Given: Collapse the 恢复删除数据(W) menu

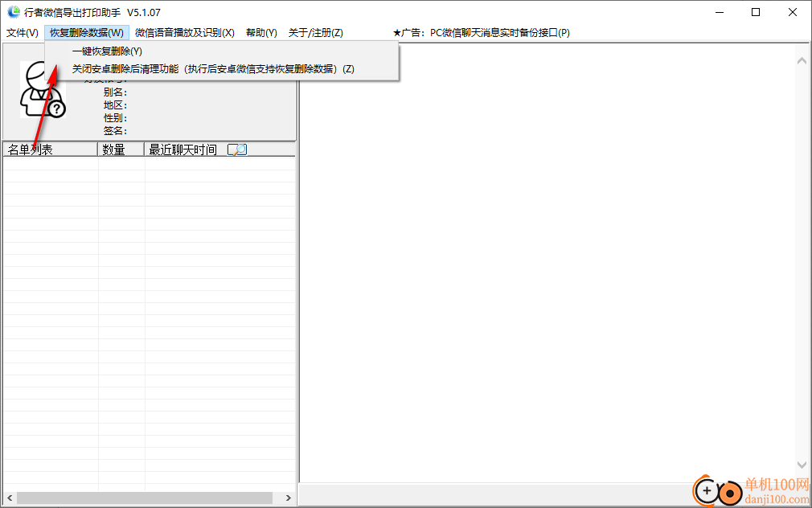Looking at the screenshot, I should (x=87, y=33).
